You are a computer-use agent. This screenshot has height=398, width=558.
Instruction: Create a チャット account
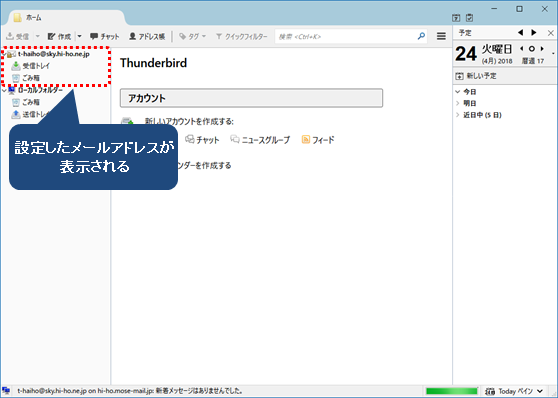coord(202,140)
